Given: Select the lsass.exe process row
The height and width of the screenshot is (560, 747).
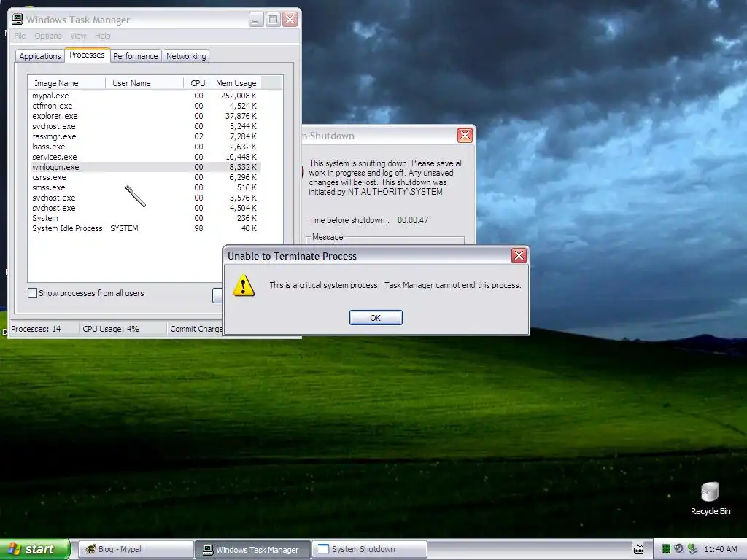Looking at the screenshot, I should [144, 147].
